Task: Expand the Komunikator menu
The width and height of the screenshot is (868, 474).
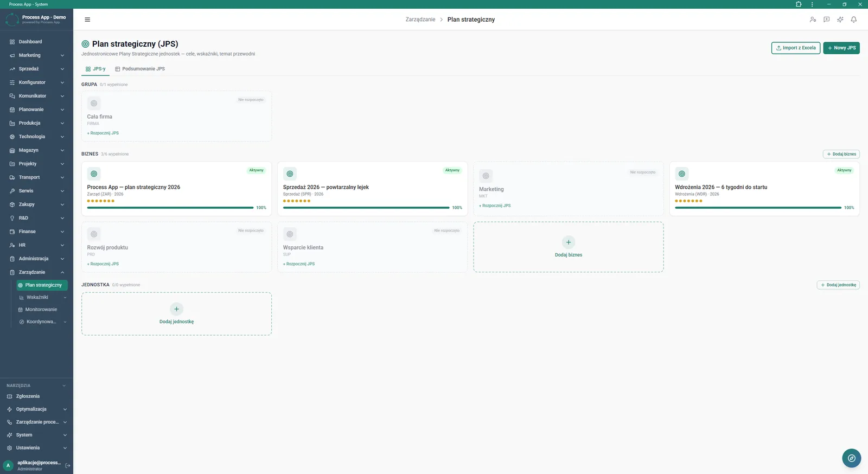Action: (36, 96)
